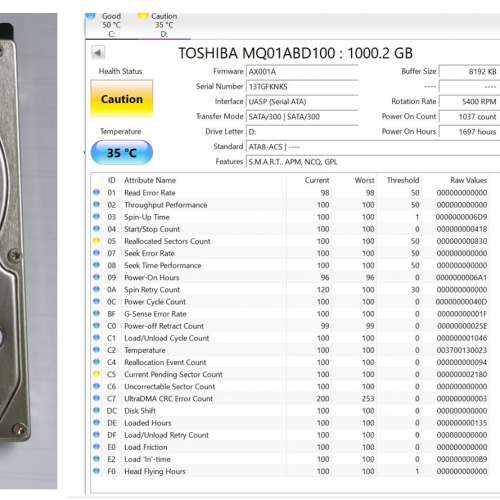Click the UltraDMA CRC worst value 253
The width and height of the screenshot is (500, 500).
[x=368, y=399]
